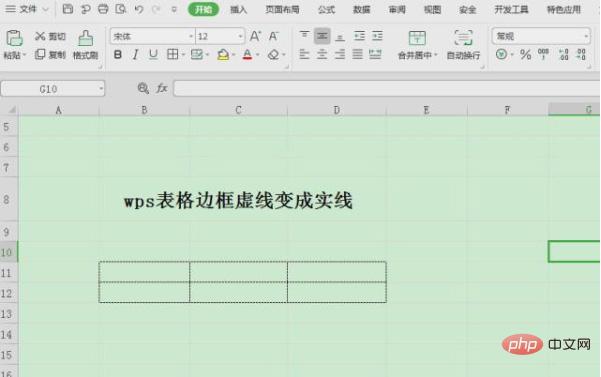Click the wps表格边框虚线变成实线 title cell
This screenshot has height=377, width=601.
(x=238, y=200)
